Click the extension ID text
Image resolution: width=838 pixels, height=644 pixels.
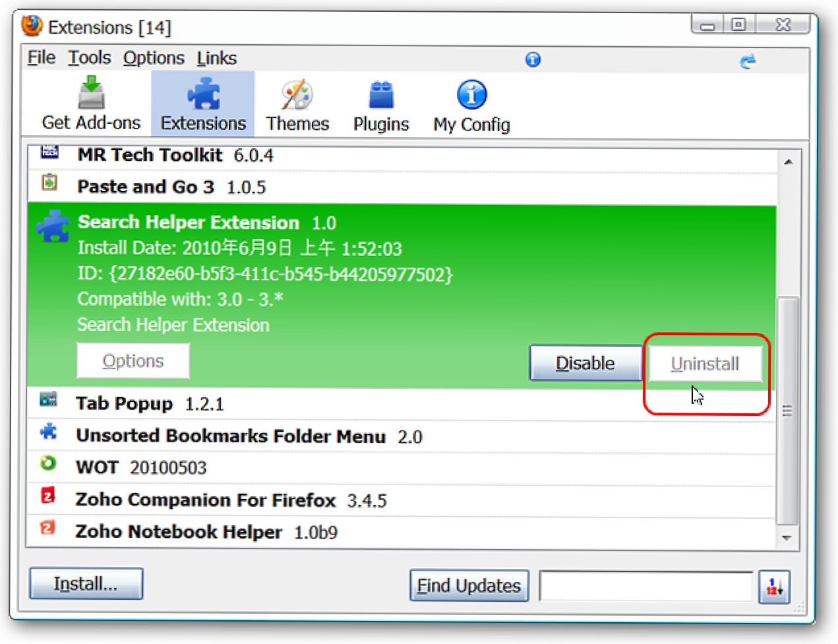[265, 274]
